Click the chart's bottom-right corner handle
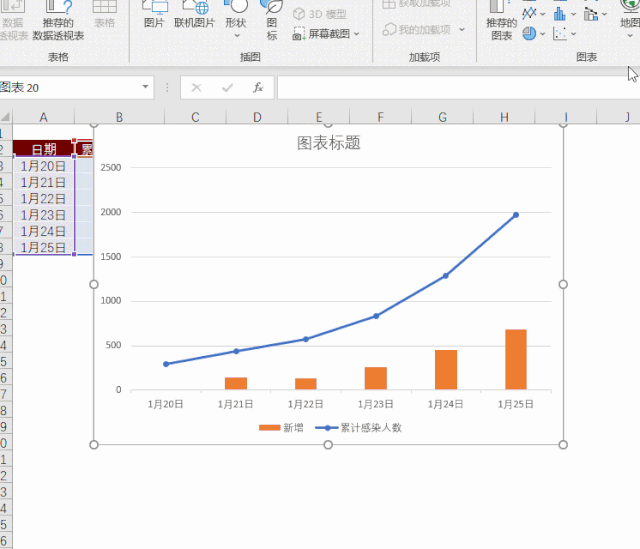 pyautogui.click(x=563, y=445)
